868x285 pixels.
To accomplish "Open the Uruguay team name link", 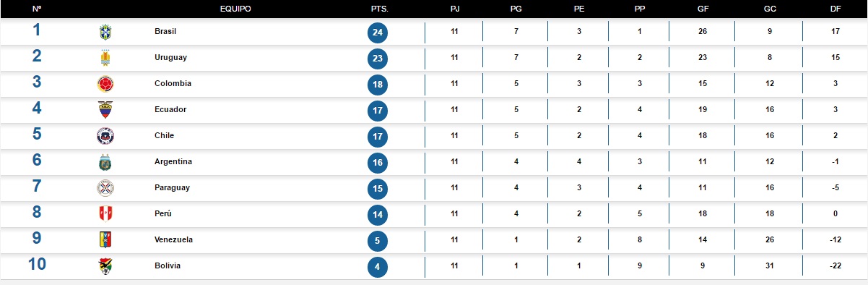I will 171,58.
